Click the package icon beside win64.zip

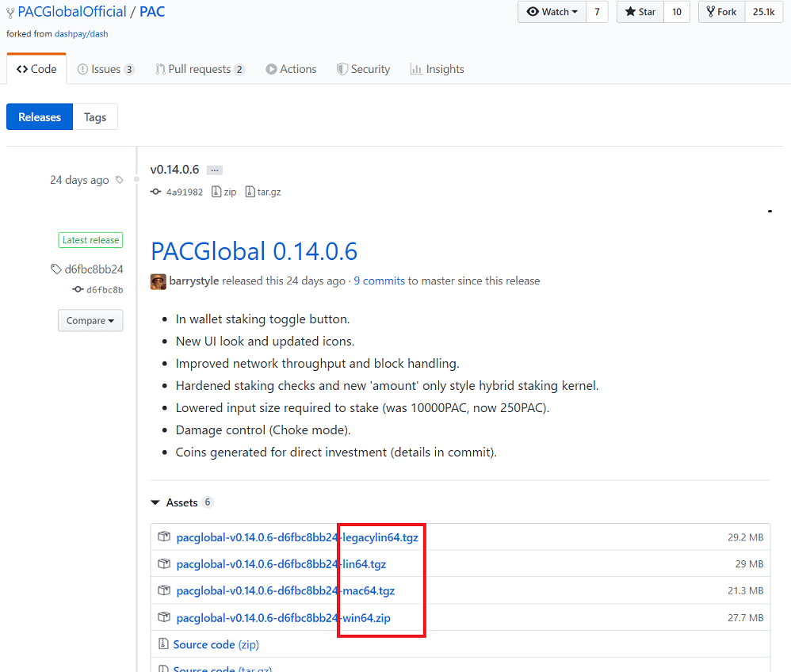(x=164, y=617)
